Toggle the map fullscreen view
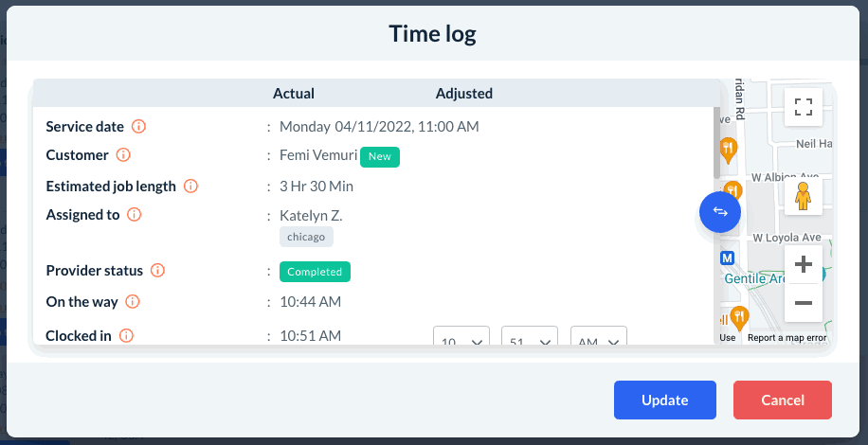The width and height of the screenshot is (868, 445). (804, 106)
